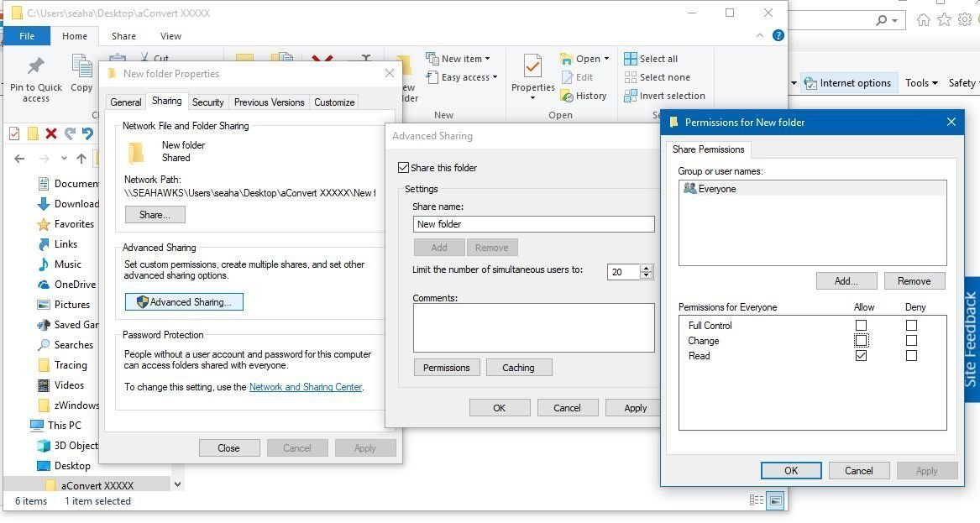Click into Comments text box
Screen dimensions: 980x523
[x=534, y=328]
